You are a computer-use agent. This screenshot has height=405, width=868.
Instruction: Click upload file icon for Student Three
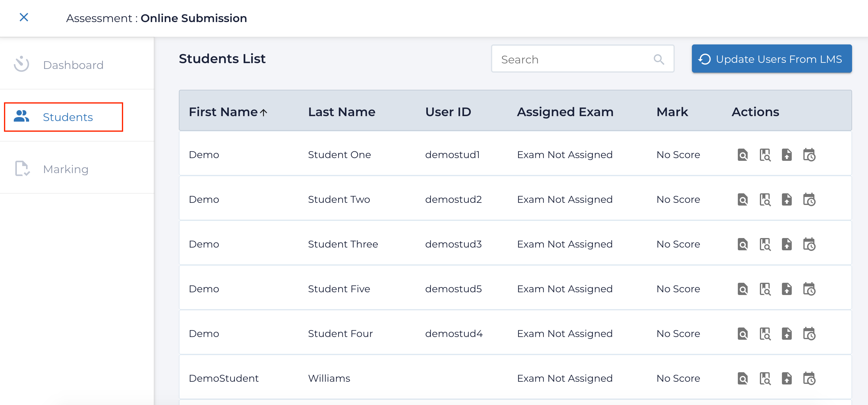tap(787, 244)
